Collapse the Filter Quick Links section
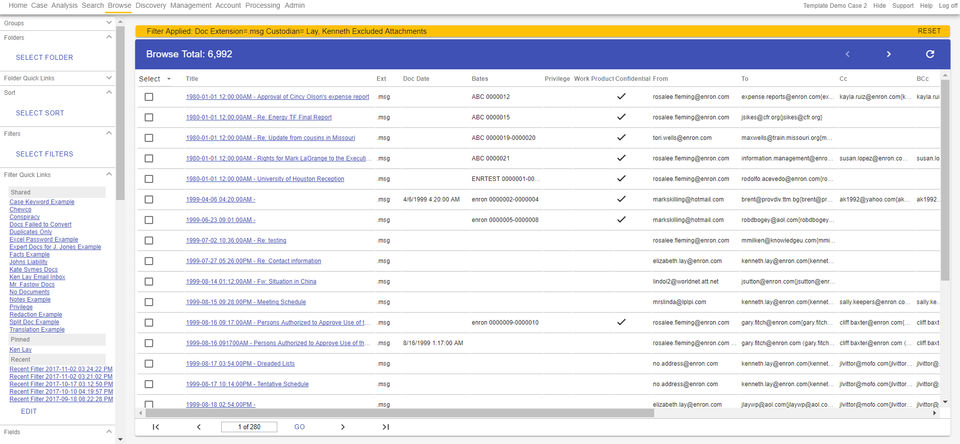Viewport: 960px width, 444px height. tap(109, 176)
